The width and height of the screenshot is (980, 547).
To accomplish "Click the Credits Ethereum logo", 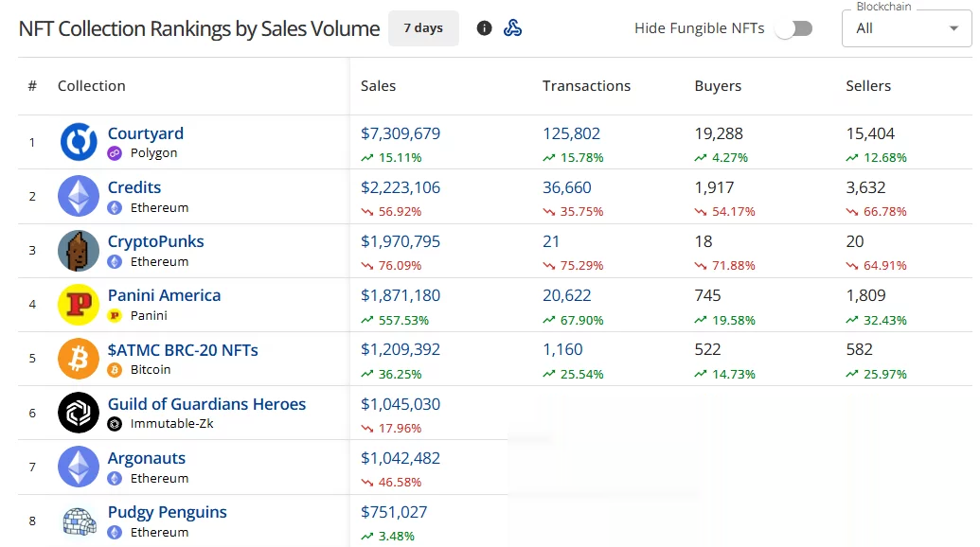I will coord(79,196).
